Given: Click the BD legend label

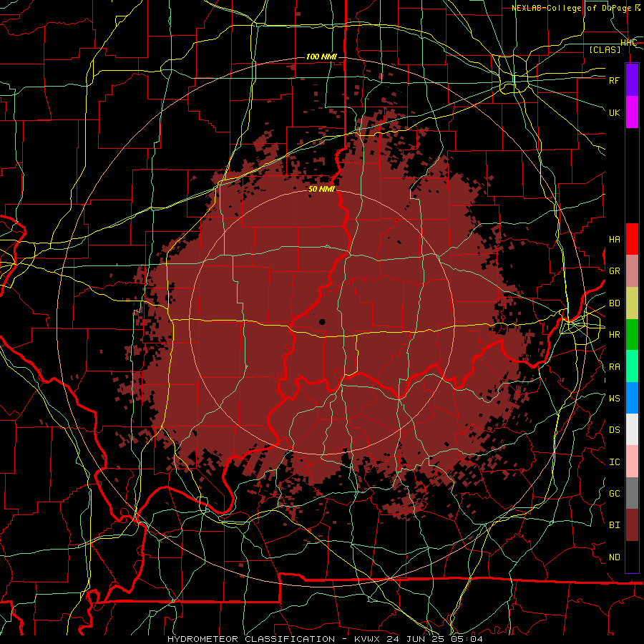Looking at the screenshot, I should point(614,303).
